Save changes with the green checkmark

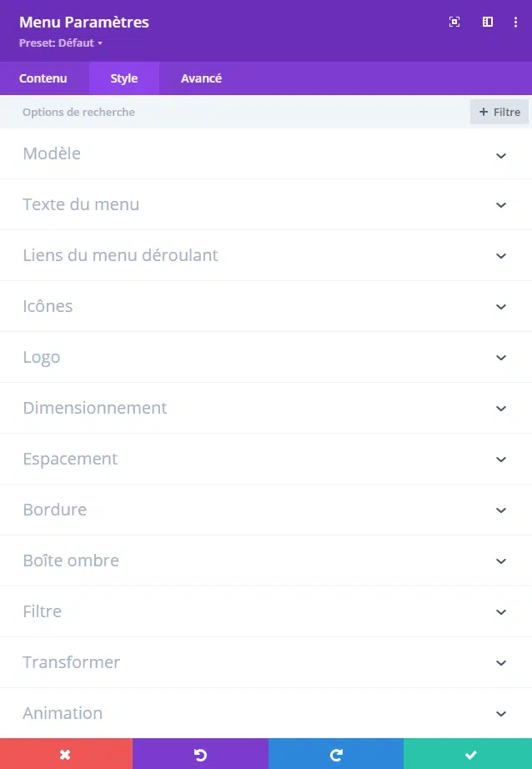coord(468,754)
